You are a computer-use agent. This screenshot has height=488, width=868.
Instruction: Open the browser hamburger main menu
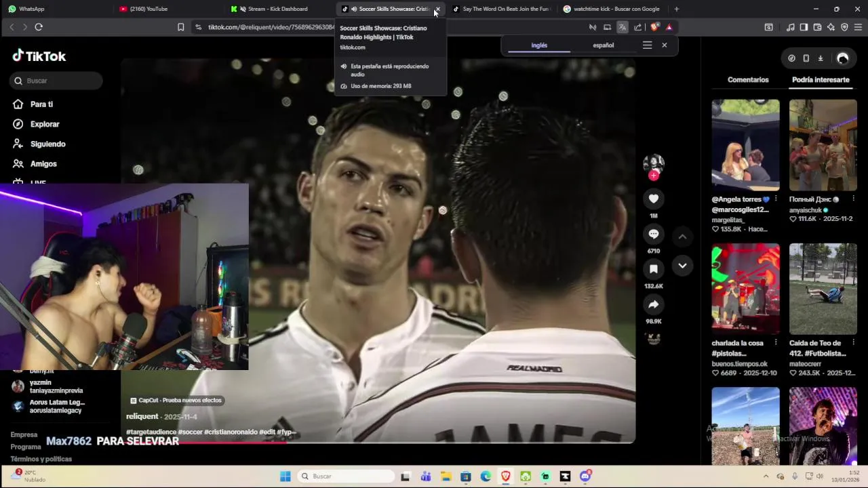coord(858,27)
